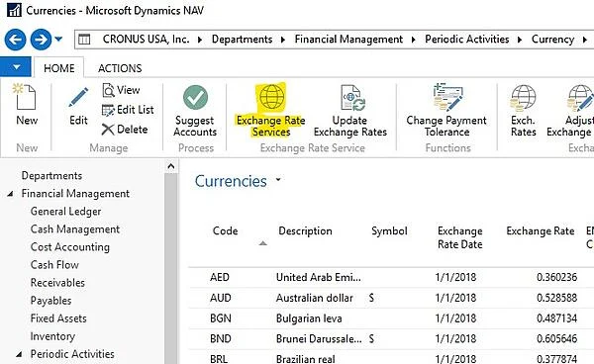The image size is (594, 364).
Task: Open Cost Accounting in the navigation pane
Action: click(x=70, y=246)
